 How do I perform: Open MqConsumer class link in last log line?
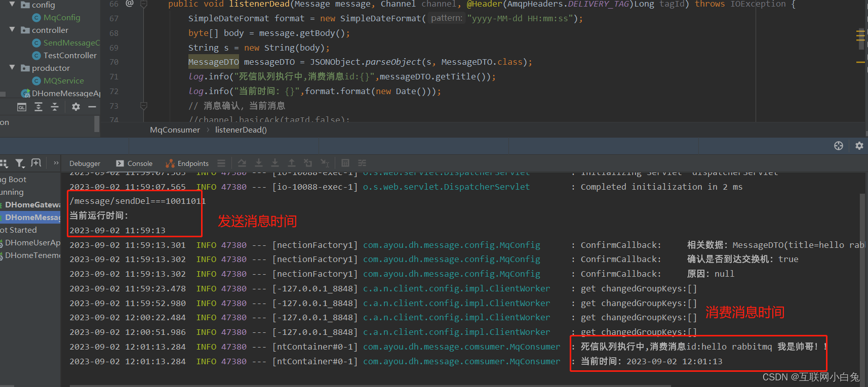461,361
